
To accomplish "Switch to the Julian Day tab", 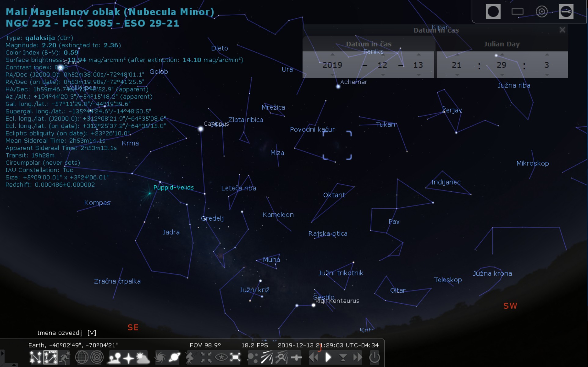I will (502, 44).
